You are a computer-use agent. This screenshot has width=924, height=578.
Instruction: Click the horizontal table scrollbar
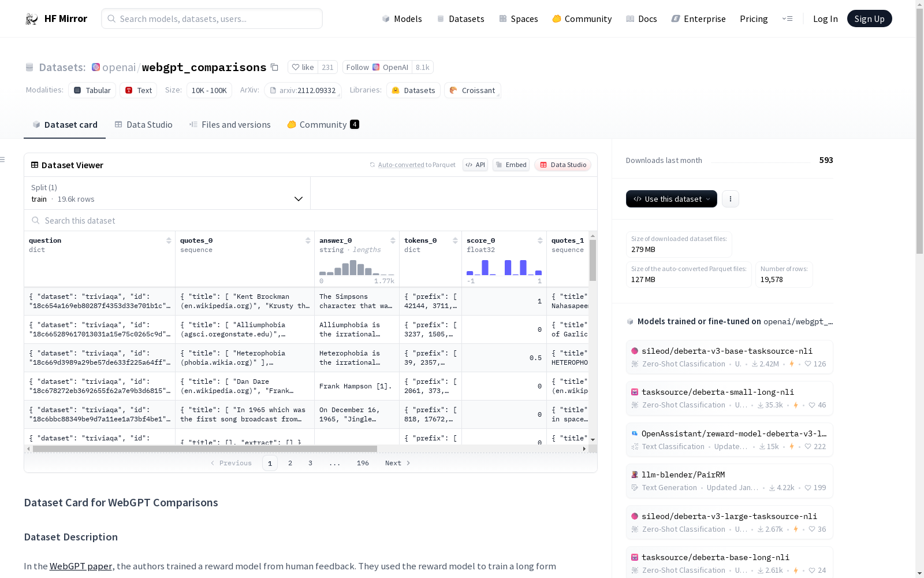205,449
